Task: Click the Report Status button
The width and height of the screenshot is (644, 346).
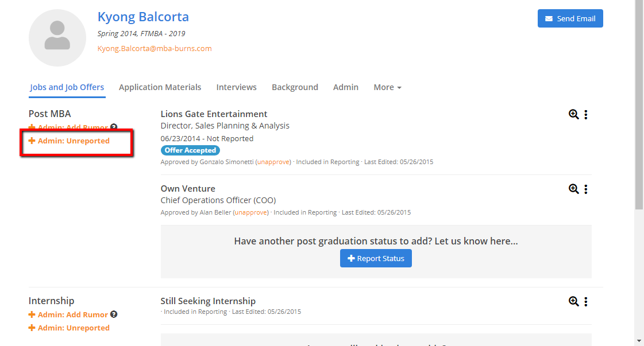Action: point(376,259)
